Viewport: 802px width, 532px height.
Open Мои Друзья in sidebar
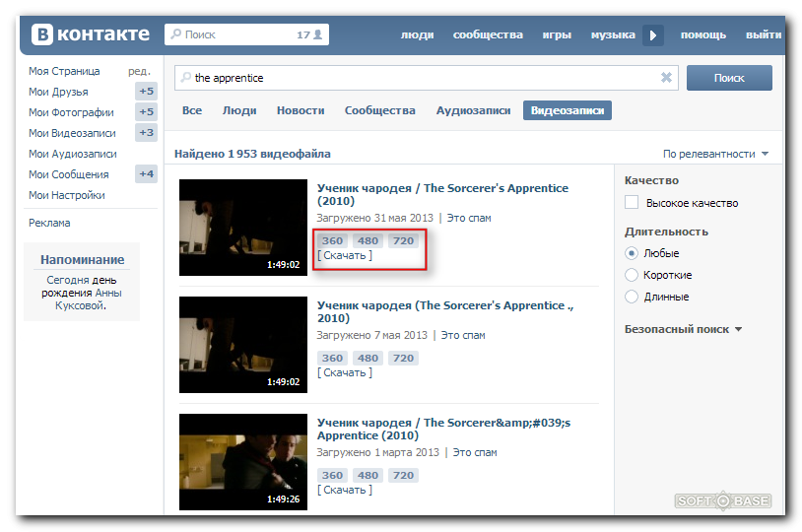[58, 92]
